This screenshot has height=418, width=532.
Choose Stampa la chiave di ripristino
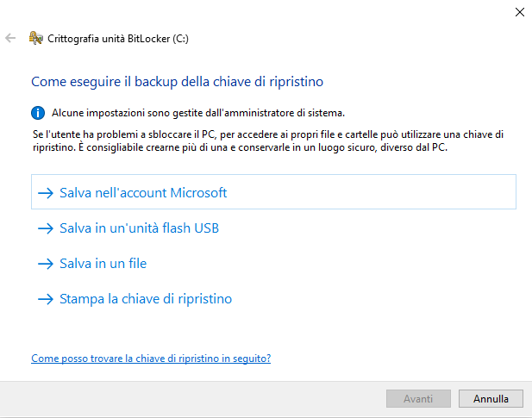(x=146, y=299)
